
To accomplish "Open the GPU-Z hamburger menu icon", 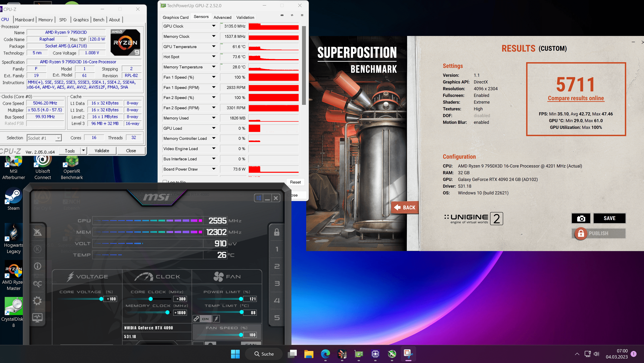I will 302,15.
